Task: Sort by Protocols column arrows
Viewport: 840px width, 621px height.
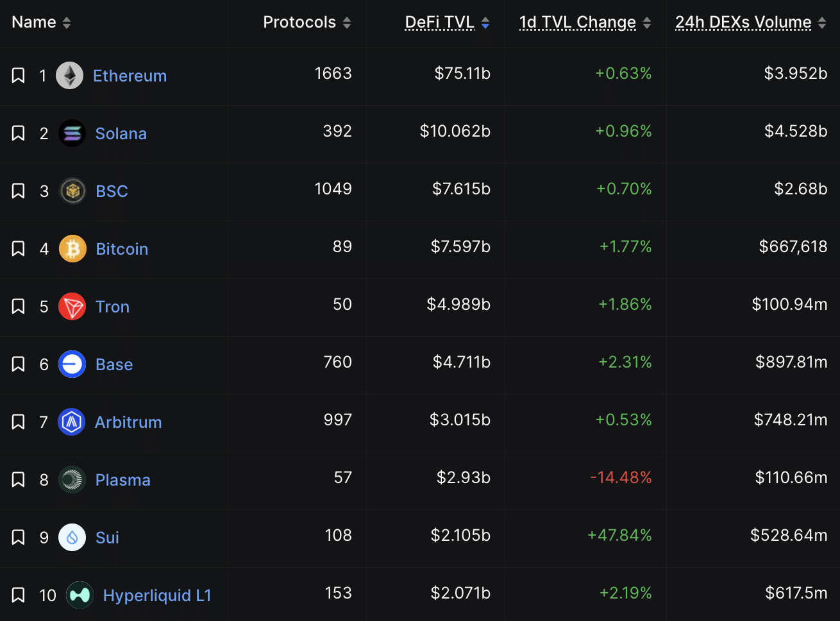Action: [x=347, y=23]
